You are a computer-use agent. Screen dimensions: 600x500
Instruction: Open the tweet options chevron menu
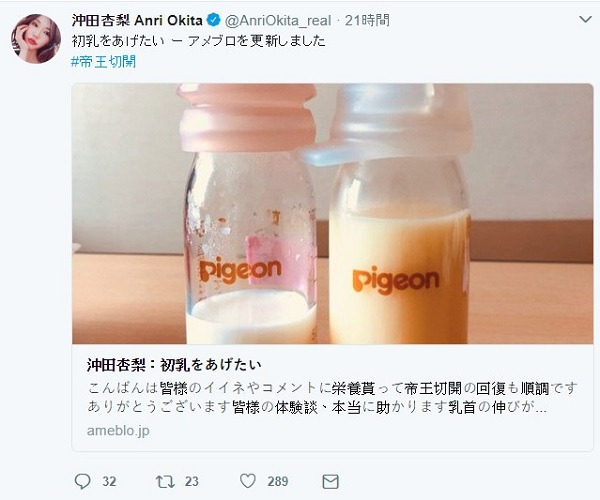585,19
